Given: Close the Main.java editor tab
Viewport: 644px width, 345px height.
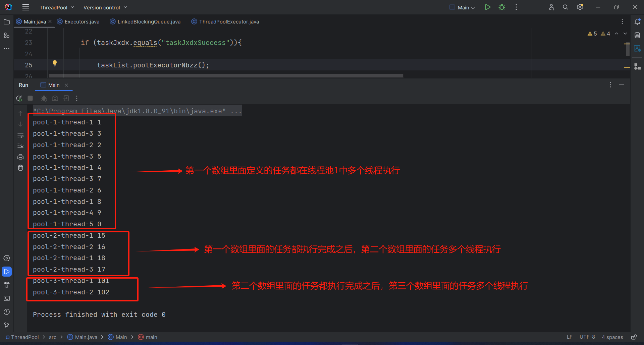Looking at the screenshot, I should tap(50, 21).
